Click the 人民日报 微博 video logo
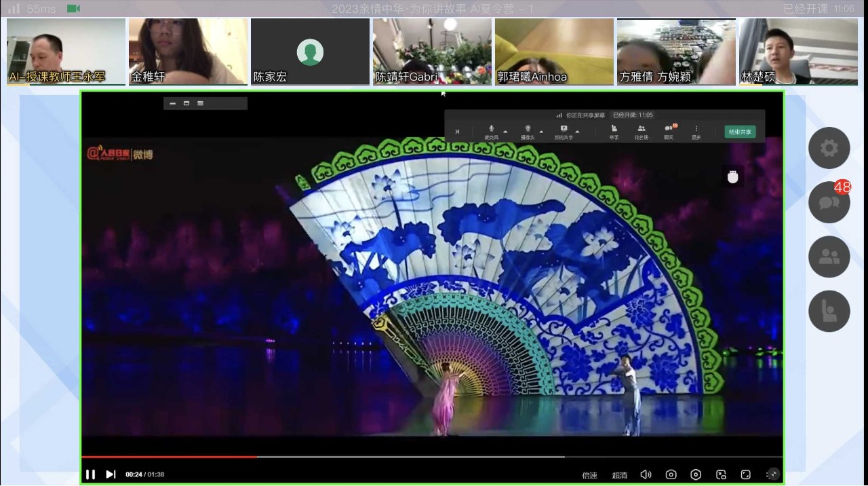Viewport: 868px width, 486px height. click(120, 153)
